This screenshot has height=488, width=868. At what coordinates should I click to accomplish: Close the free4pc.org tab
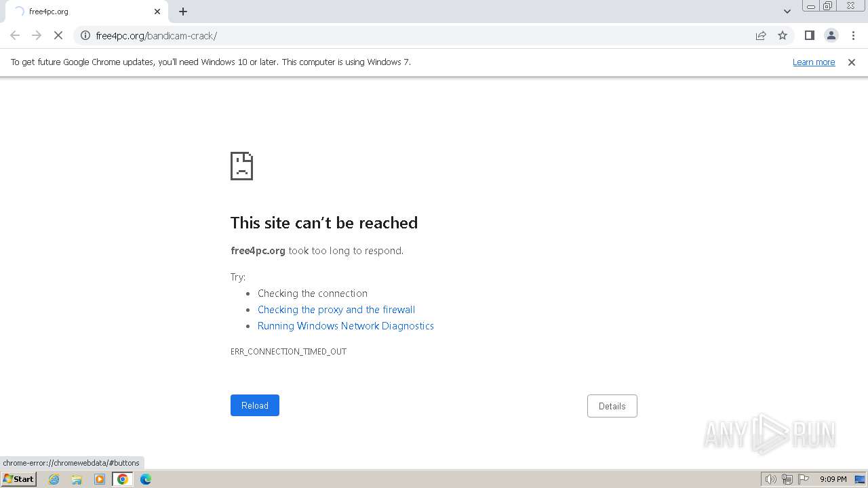[x=157, y=12]
